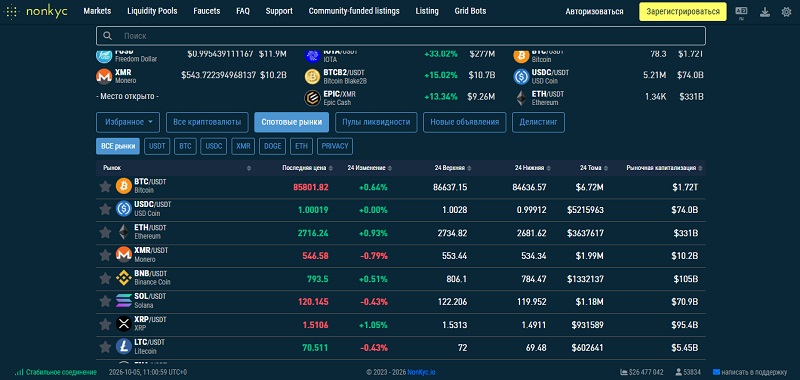Click the USD Coin icon in table

(124, 209)
